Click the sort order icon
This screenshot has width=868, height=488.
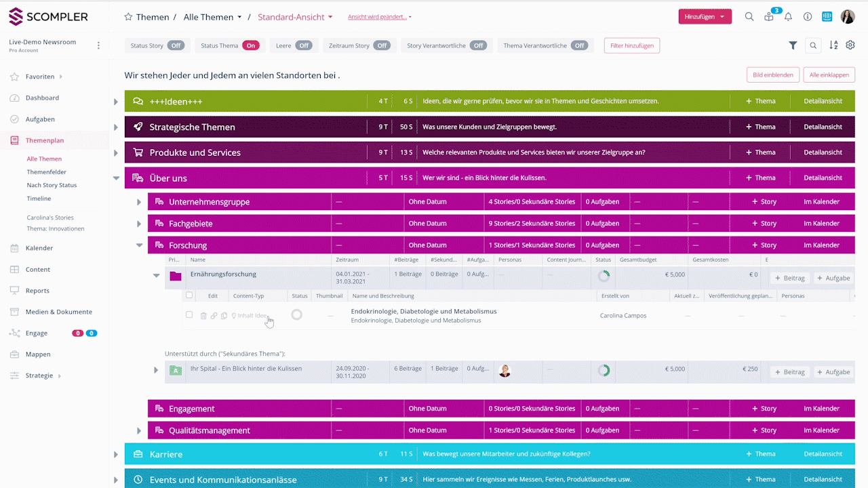(x=833, y=45)
